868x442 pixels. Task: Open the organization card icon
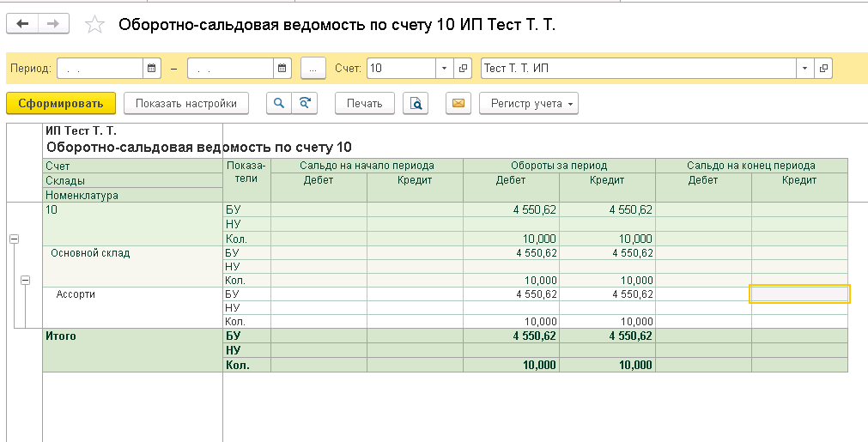point(823,69)
